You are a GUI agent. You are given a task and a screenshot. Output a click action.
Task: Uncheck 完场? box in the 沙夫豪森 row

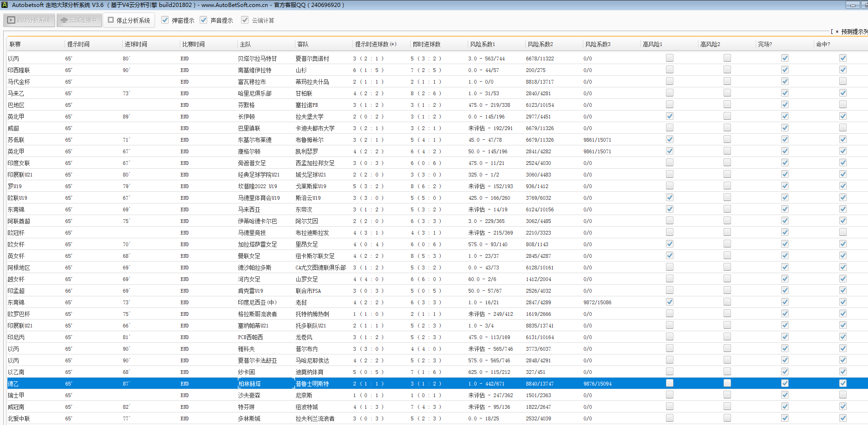coord(784,395)
